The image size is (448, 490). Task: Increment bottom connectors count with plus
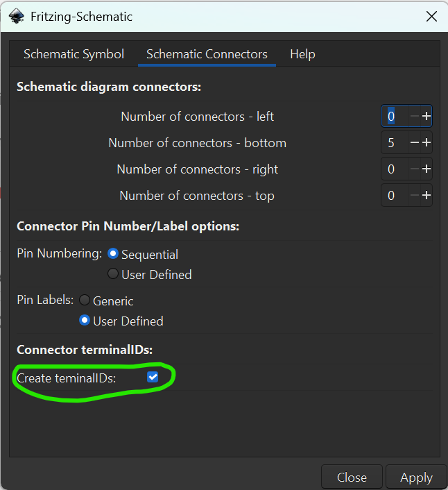coord(427,142)
